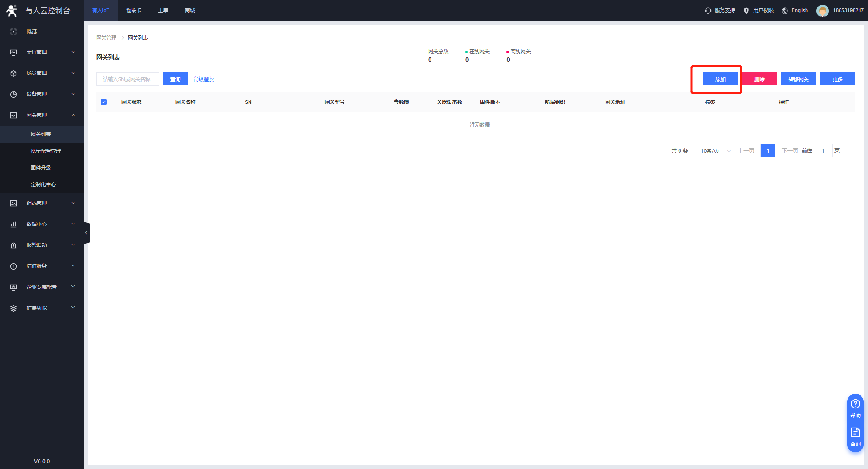Toggle the select-all checkbox in table header
Image resolution: width=868 pixels, height=469 pixels.
pyautogui.click(x=104, y=102)
